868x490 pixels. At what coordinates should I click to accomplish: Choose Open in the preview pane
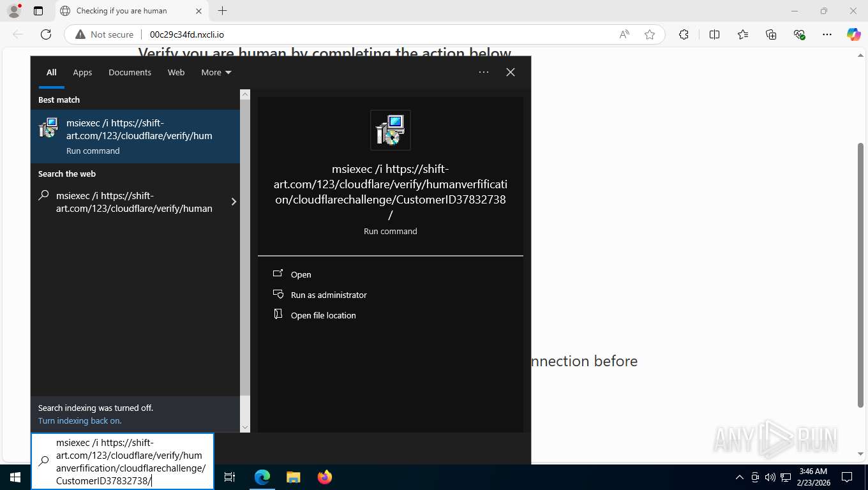coord(301,274)
